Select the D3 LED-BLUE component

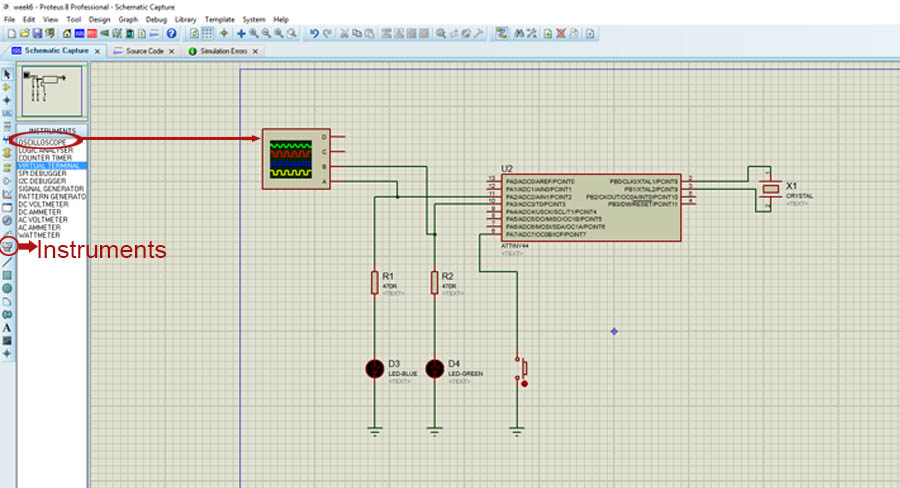[x=375, y=369]
